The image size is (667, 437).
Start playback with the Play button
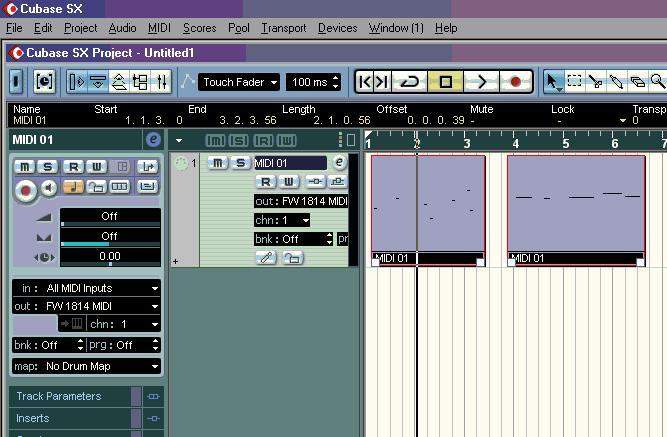click(x=481, y=81)
